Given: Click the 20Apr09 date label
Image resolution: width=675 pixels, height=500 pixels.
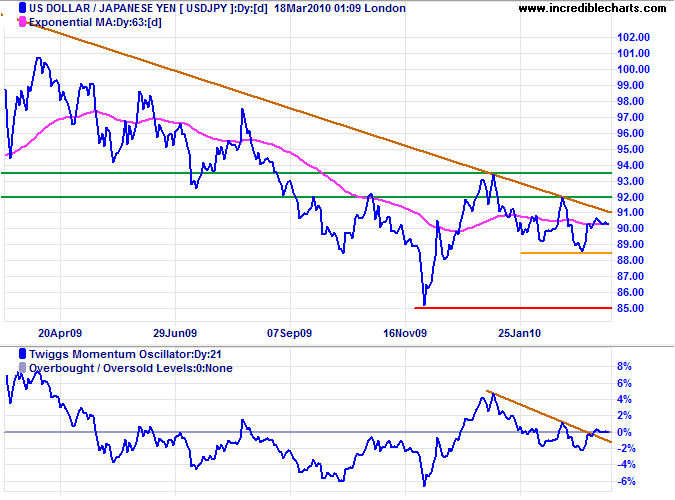Looking at the screenshot, I should [60, 333].
